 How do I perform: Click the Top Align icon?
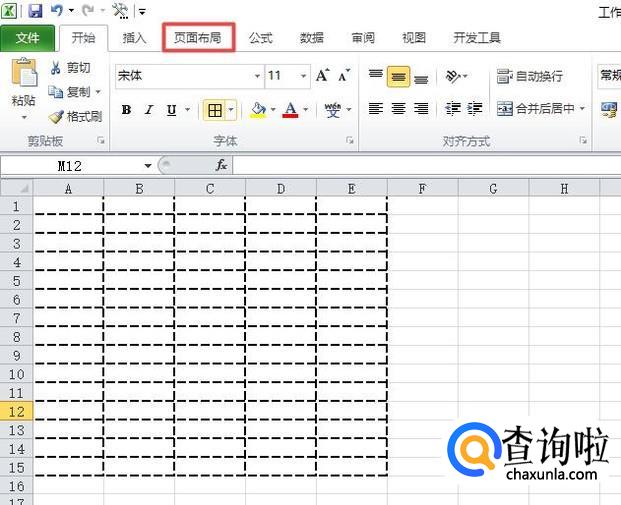375,75
